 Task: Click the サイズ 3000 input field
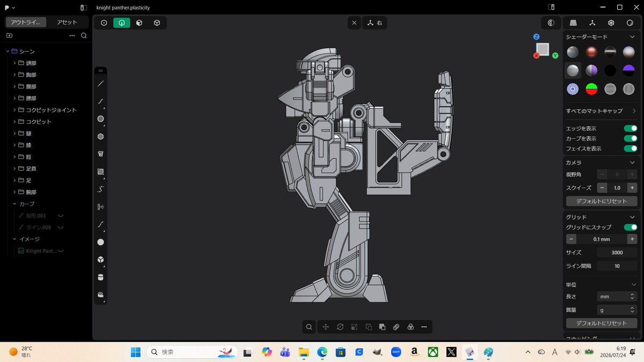(617, 253)
